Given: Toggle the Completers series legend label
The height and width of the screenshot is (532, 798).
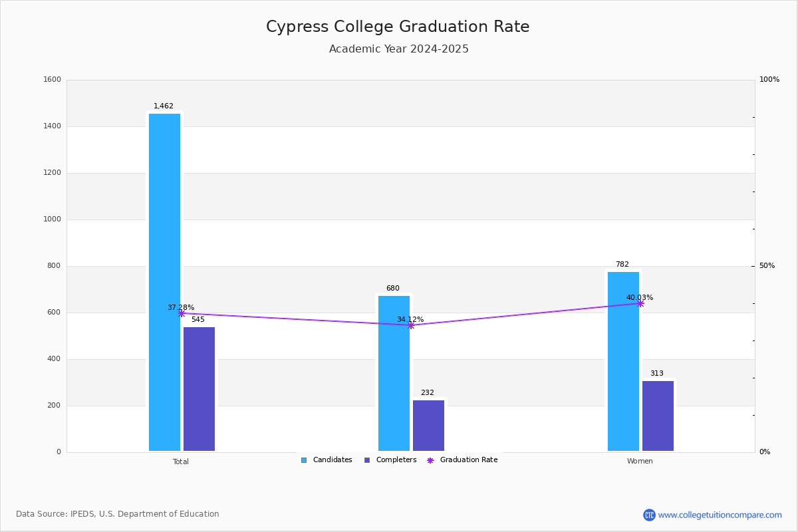Looking at the screenshot, I should [396, 460].
